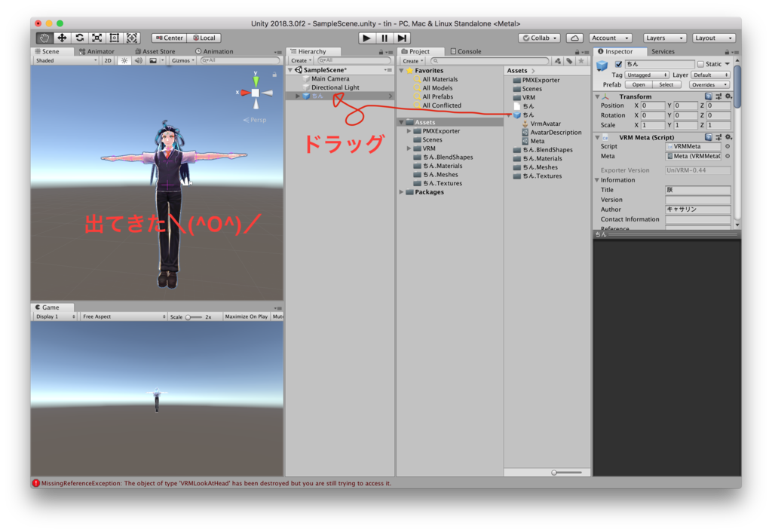The image size is (772, 532).
Task: Click the object picker next to VRMMeta script
Action: (728, 146)
